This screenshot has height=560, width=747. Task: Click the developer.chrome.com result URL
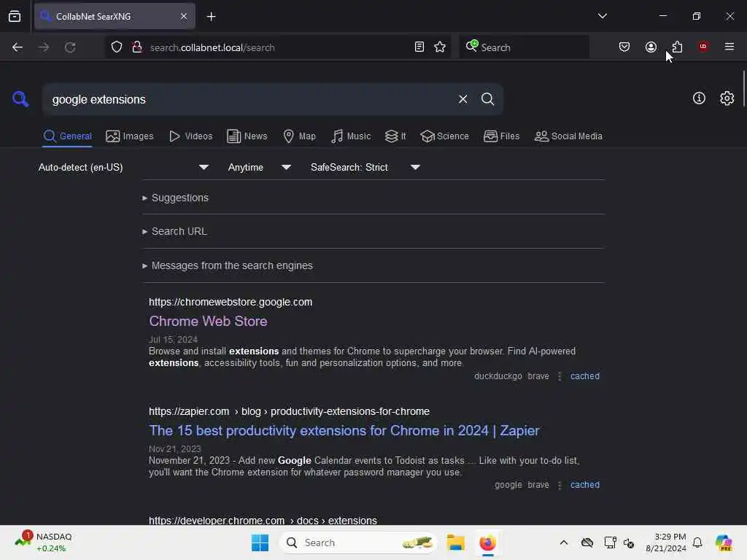pyautogui.click(x=263, y=520)
